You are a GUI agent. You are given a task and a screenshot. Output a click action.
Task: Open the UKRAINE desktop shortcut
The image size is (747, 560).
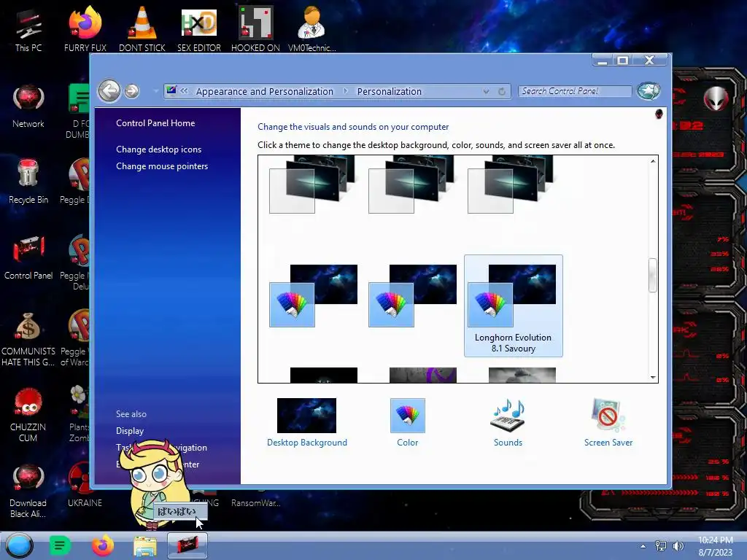coord(85,486)
